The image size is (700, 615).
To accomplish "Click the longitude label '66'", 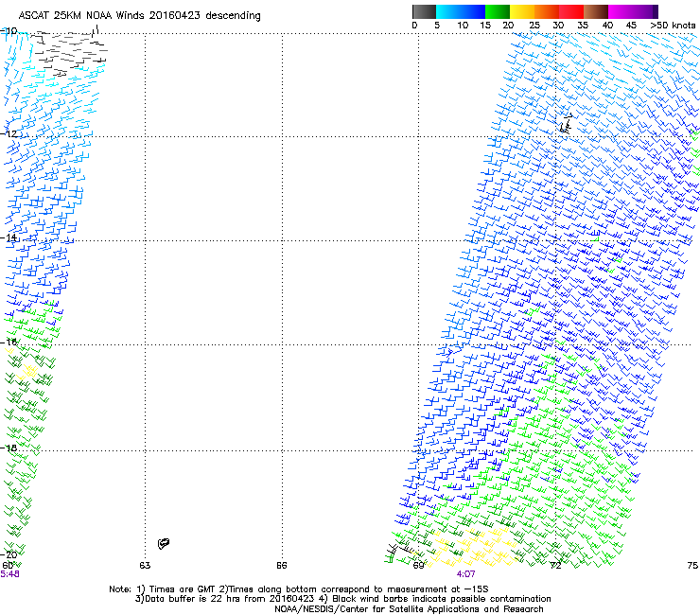I will (281, 566).
